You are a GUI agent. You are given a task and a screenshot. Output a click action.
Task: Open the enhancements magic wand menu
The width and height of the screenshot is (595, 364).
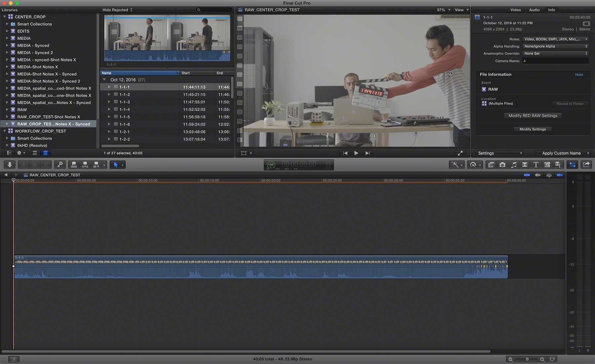(x=457, y=164)
